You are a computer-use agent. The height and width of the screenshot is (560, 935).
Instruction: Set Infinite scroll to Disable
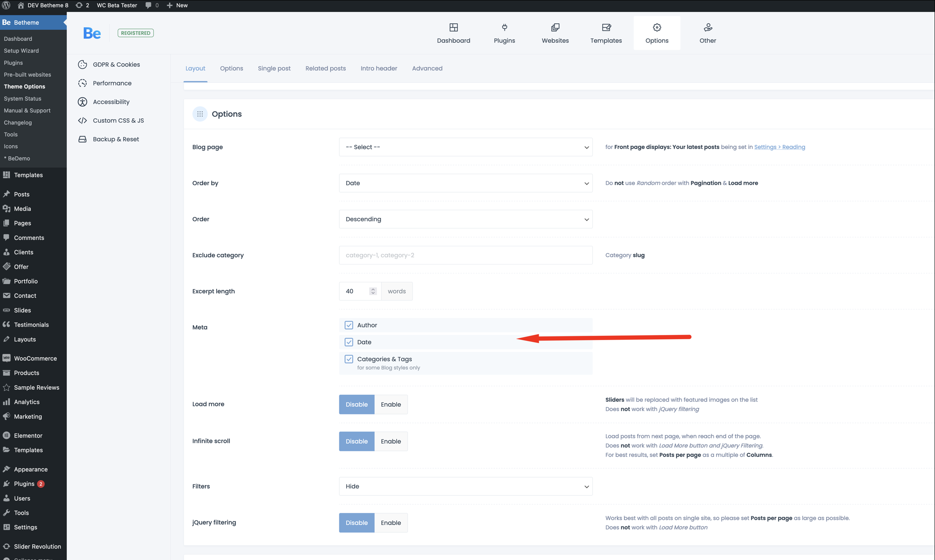tap(356, 441)
